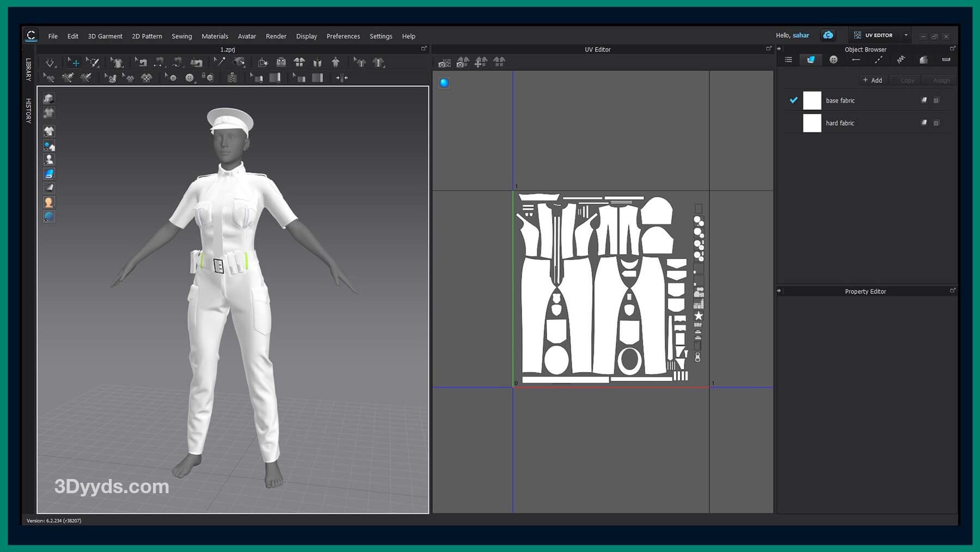Toggle the blue fabric display icon in viewport
This screenshot has height=552, width=980.
pos(49,174)
